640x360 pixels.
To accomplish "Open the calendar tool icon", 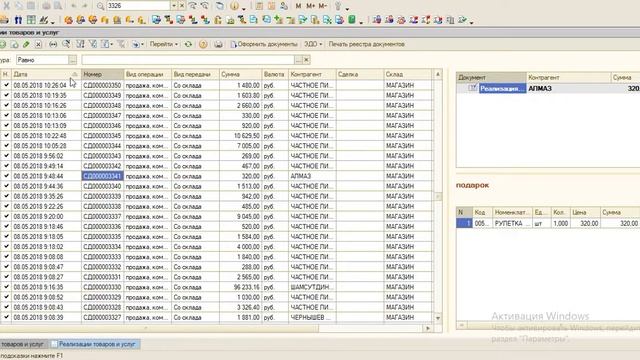I will coord(271,6).
